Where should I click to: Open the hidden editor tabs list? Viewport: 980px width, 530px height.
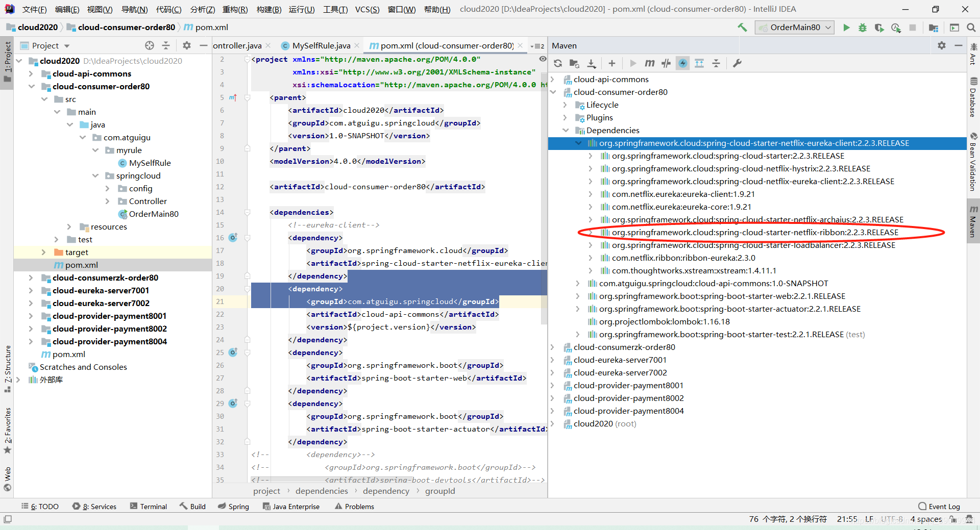pyautogui.click(x=537, y=46)
